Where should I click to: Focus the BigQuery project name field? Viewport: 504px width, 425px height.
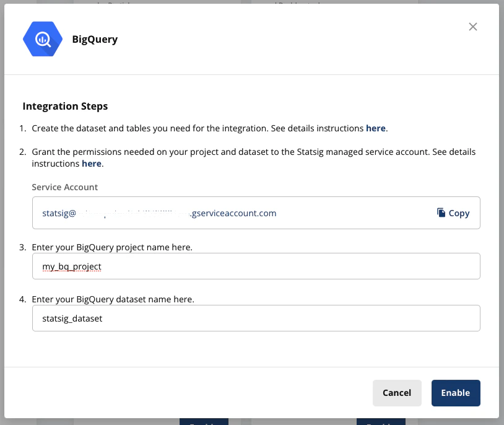point(256,266)
